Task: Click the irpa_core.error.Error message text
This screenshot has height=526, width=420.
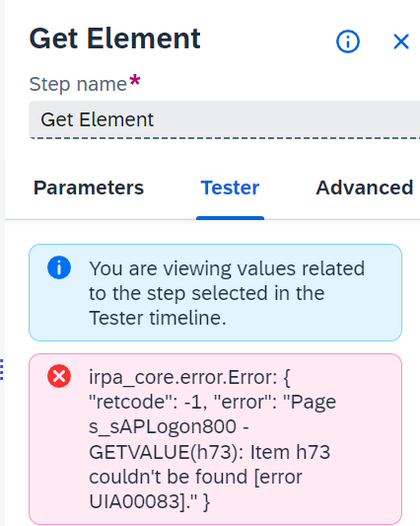Action: tap(183, 377)
